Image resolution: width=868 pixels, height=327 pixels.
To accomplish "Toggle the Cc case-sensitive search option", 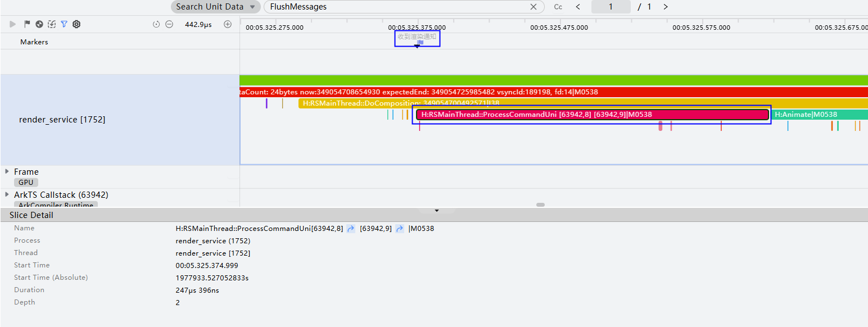I will tap(558, 7).
